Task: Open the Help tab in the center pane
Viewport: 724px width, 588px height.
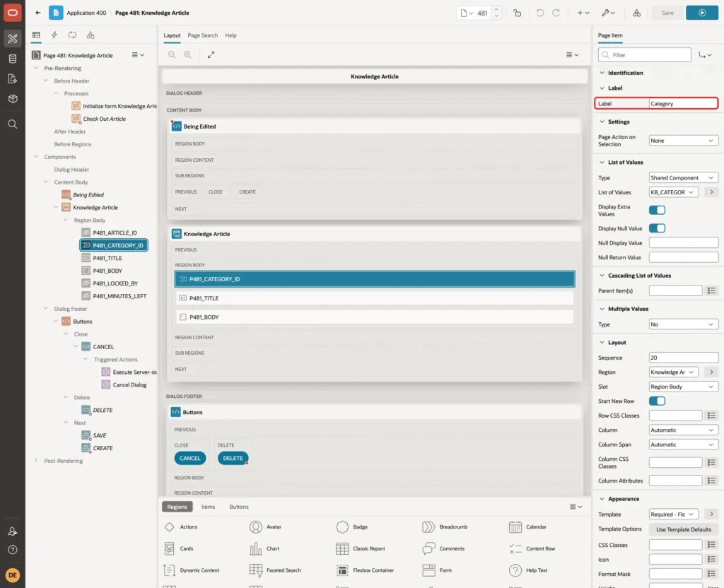Action: coord(231,35)
